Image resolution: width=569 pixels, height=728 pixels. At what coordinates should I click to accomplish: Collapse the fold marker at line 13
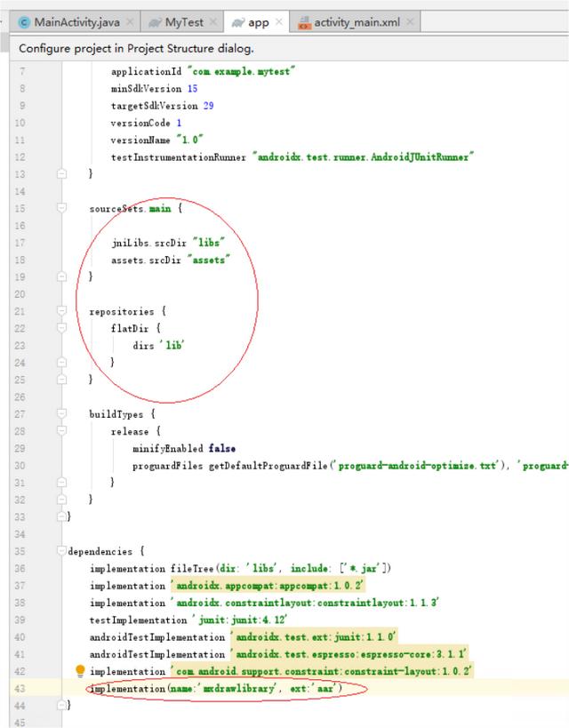point(61,173)
